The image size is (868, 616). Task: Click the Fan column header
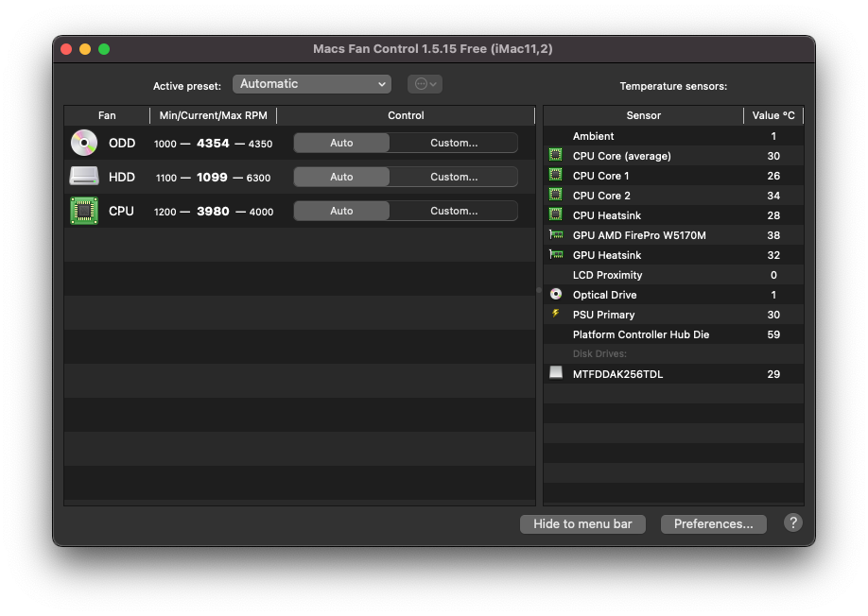107,115
